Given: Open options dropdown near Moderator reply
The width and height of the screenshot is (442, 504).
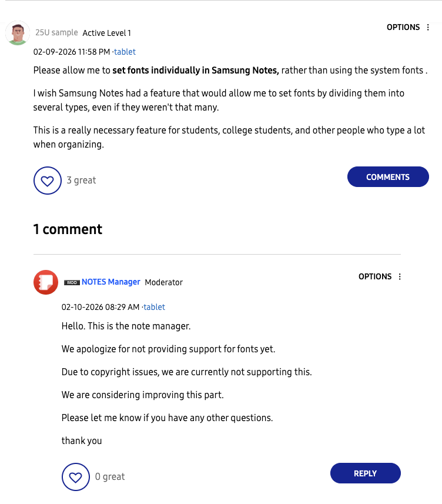Looking at the screenshot, I should pos(375,276).
